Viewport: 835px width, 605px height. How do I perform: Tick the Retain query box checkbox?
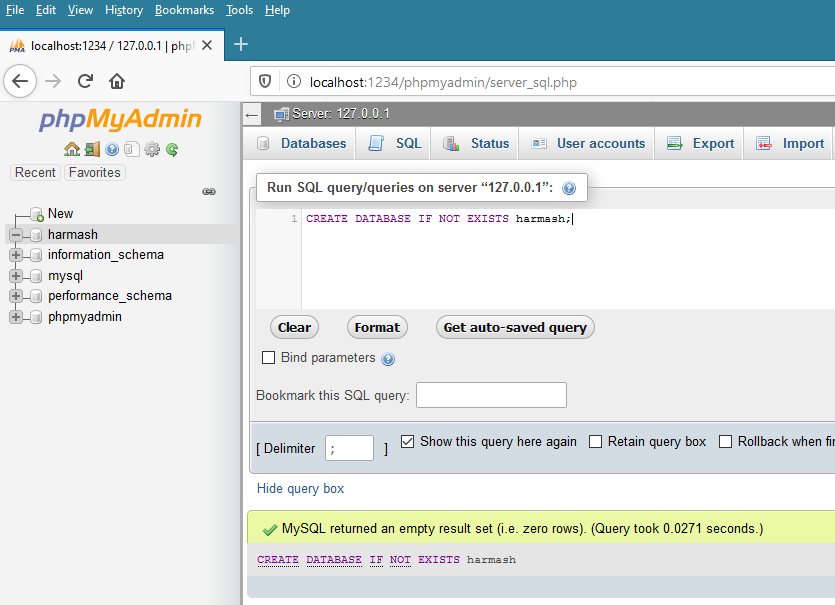tap(595, 441)
